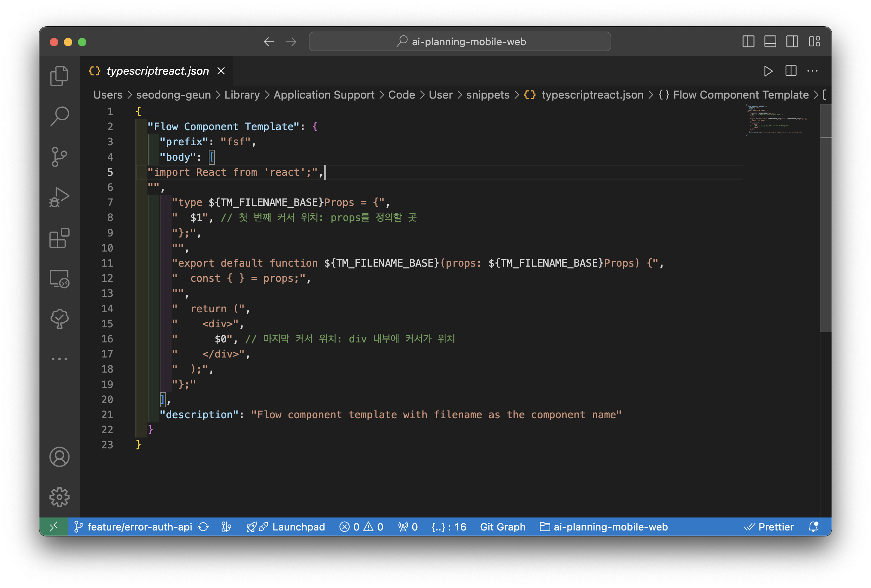The width and height of the screenshot is (871, 588).
Task: Select the typescriptreact.json tab
Action: [158, 71]
